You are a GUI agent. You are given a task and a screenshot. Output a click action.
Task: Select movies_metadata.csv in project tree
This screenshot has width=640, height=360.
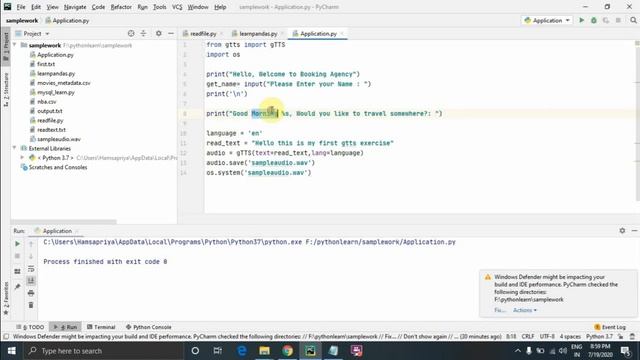pos(64,83)
